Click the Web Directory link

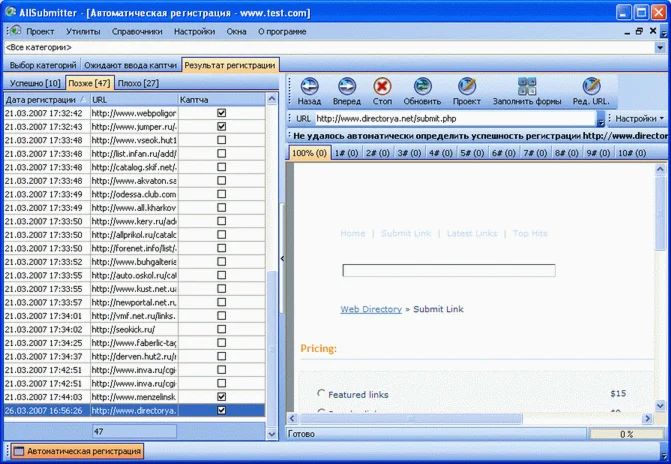(x=371, y=309)
